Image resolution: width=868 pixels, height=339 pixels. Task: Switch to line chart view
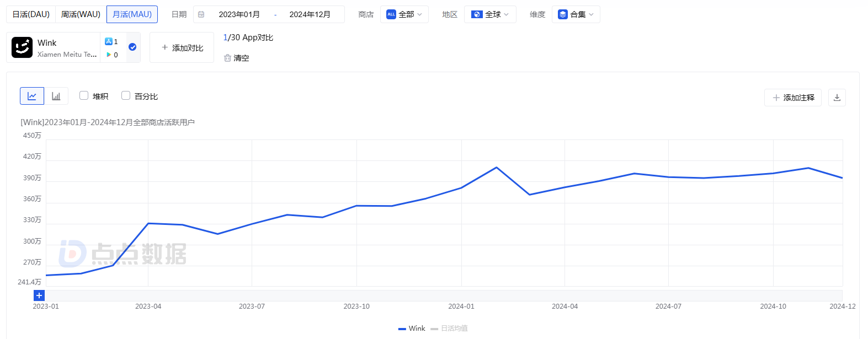[x=32, y=96]
